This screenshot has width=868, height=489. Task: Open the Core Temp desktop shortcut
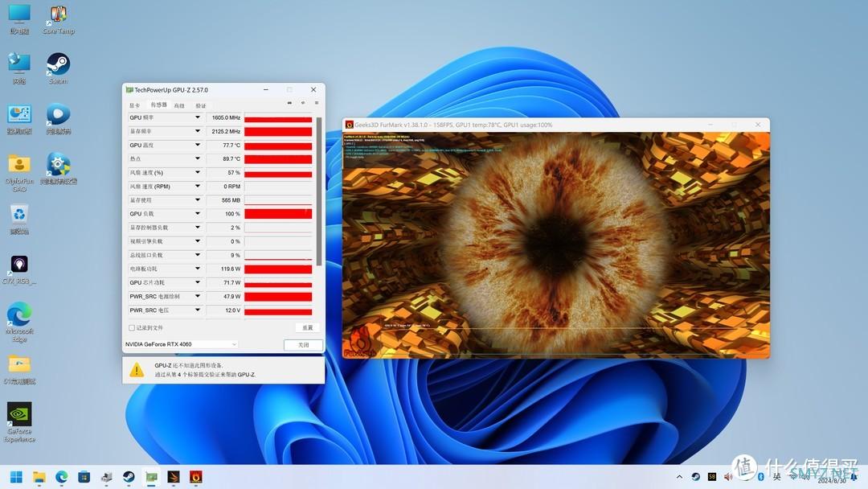coord(58,20)
